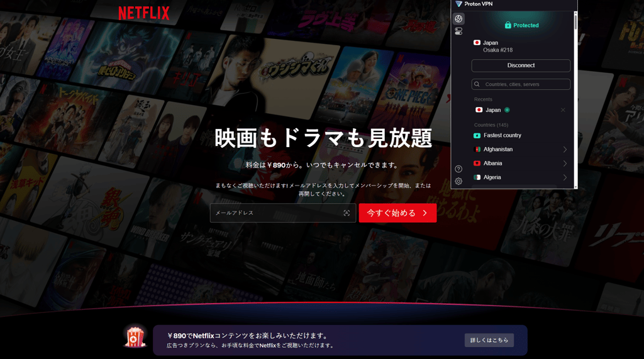Click the green Protected lock icon

pos(508,25)
